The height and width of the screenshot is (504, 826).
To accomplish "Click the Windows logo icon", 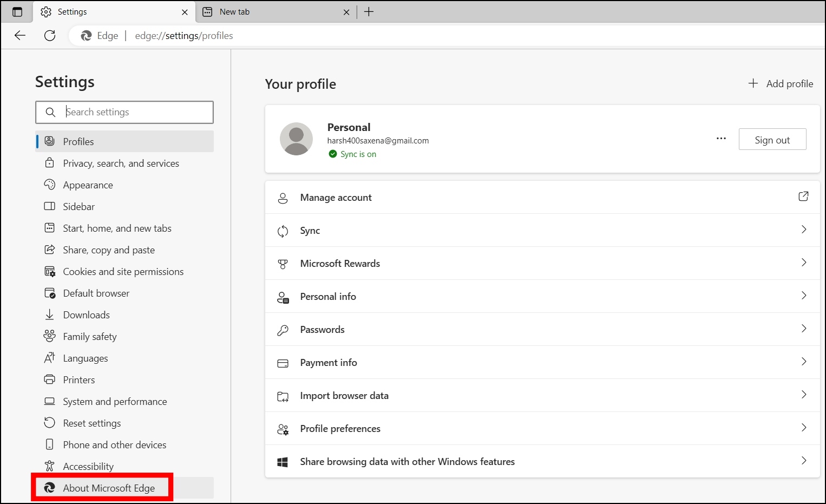I will pos(283,462).
